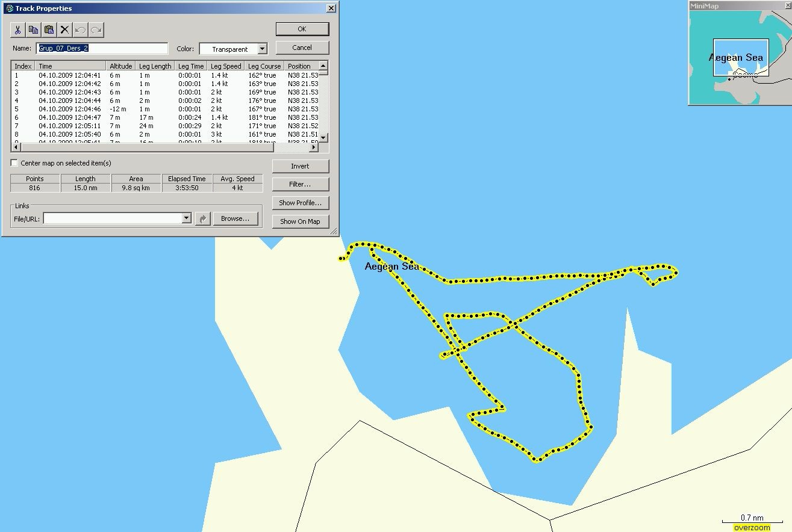This screenshot has height=532, width=792.
Task: Click the Leg Speed column header
Action: pos(226,66)
